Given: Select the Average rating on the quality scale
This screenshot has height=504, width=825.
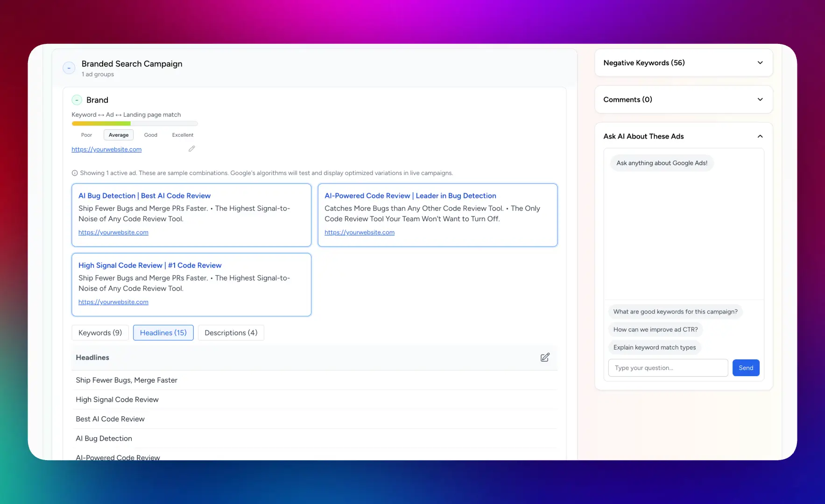Looking at the screenshot, I should 118,134.
